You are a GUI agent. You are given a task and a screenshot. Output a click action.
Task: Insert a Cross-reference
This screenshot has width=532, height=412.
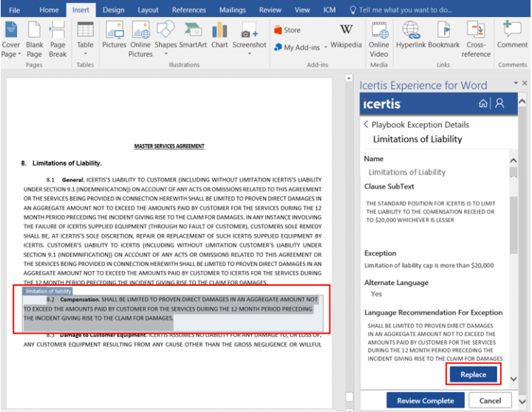(476, 39)
